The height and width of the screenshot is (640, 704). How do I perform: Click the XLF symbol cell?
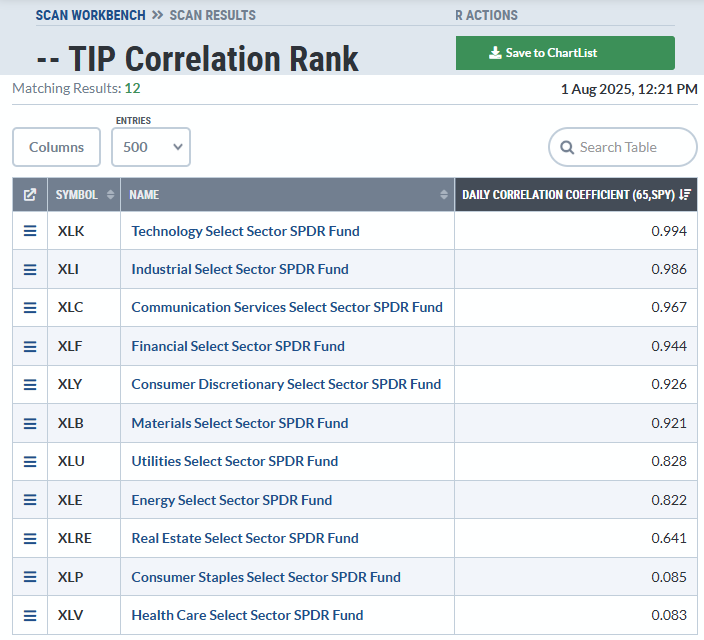pyautogui.click(x=70, y=346)
